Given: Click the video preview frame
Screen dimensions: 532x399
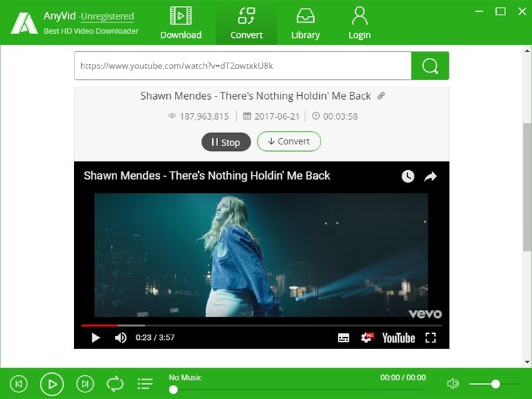Looking at the screenshot, I should (261, 255).
